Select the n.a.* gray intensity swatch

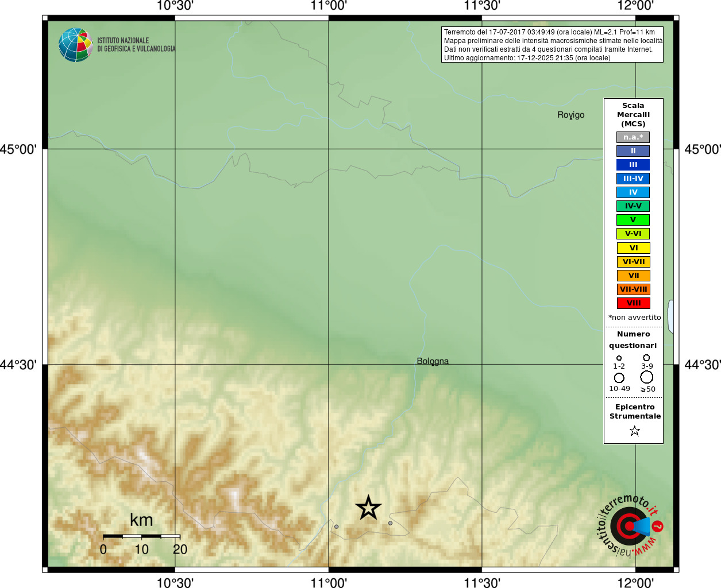point(633,137)
